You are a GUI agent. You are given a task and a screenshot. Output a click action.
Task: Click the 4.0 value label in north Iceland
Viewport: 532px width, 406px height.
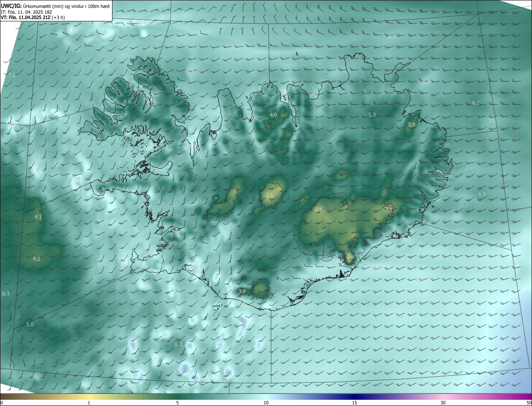point(273,115)
